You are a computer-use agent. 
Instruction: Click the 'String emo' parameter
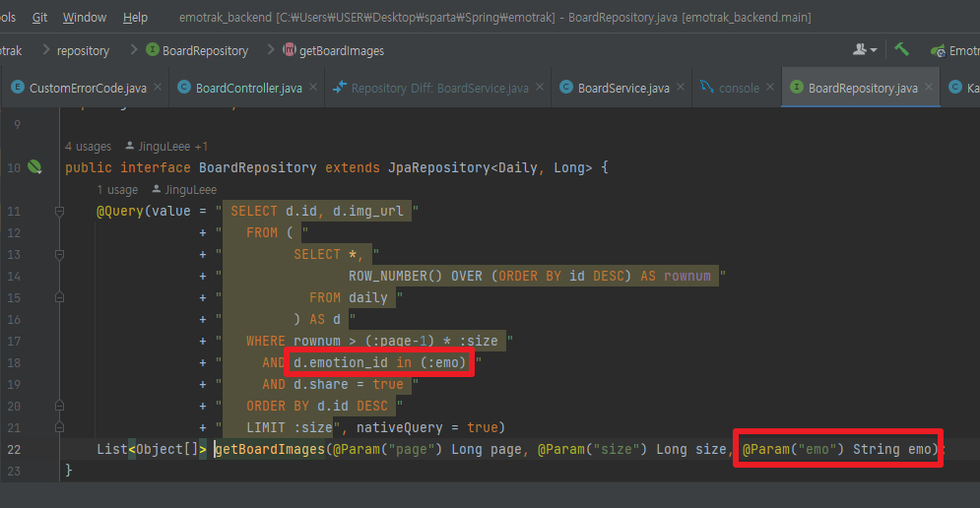point(891,449)
